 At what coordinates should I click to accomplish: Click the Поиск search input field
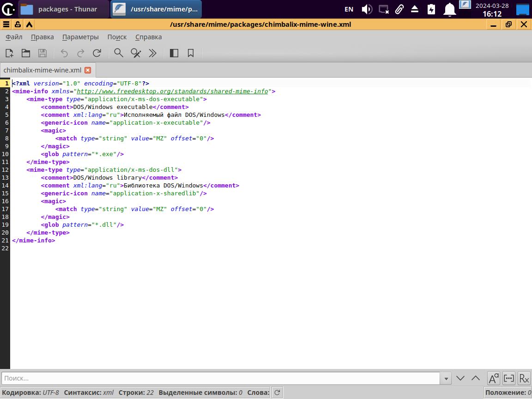click(221, 378)
